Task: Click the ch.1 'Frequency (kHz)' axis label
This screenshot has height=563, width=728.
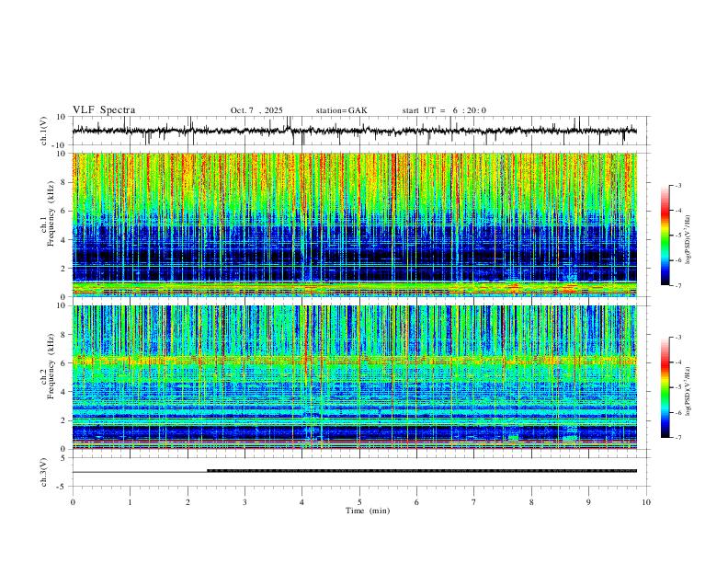Action: [51, 213]
